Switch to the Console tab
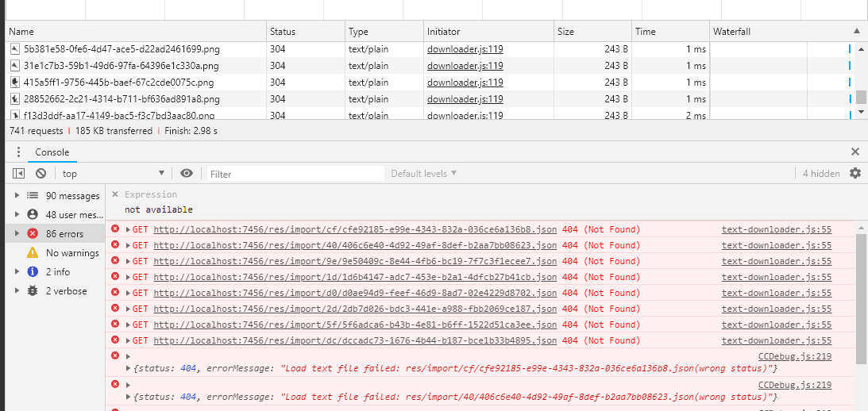The image size is (868, 411). tap(52, 152)
